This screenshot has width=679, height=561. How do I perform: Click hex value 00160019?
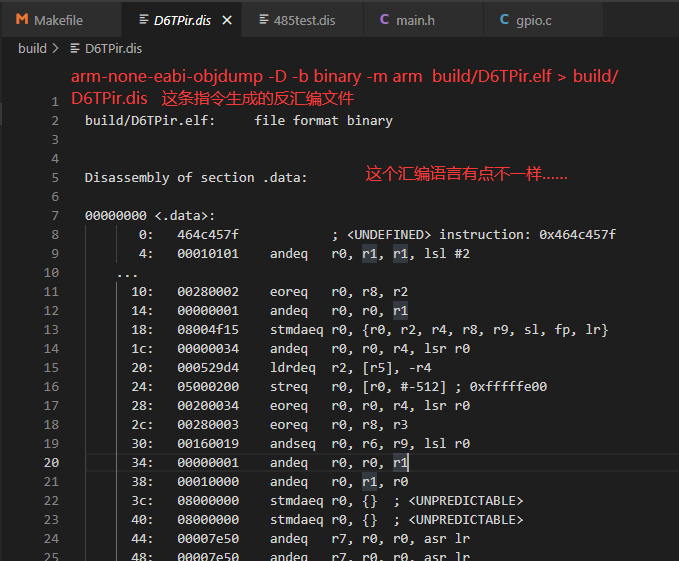click(x=208, y=444)
